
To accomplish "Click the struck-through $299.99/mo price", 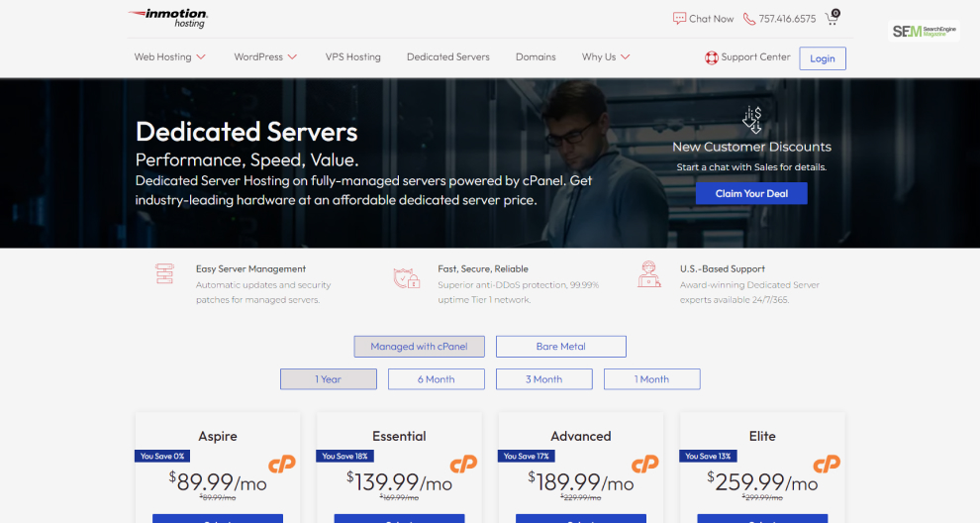I will point(762,498).
